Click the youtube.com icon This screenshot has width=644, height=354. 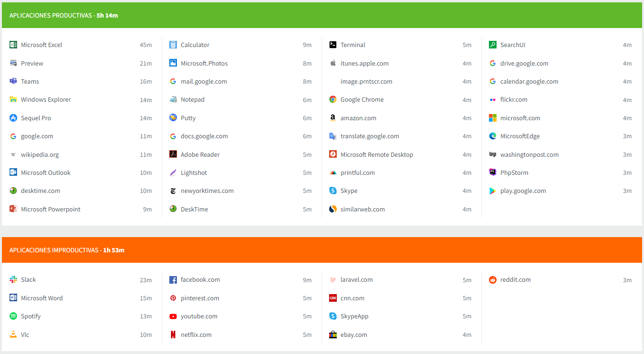pos(173,316)
